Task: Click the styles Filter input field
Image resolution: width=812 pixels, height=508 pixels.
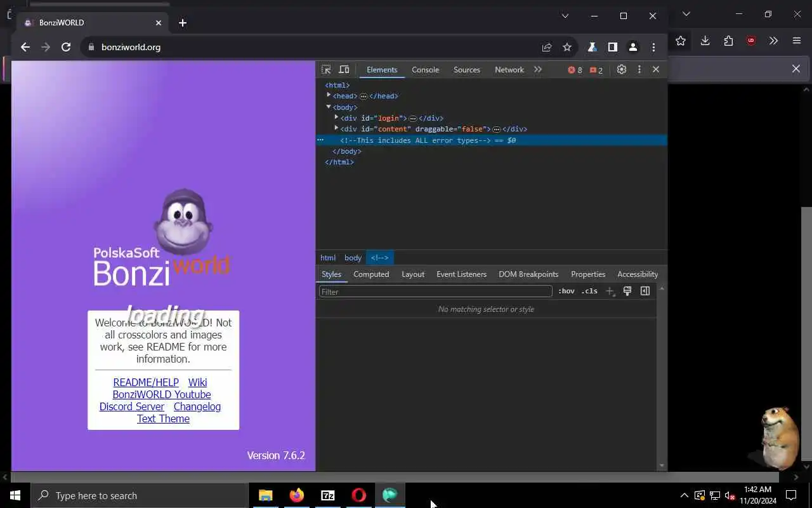Action: pyautogui.click(x=436, y=291)
